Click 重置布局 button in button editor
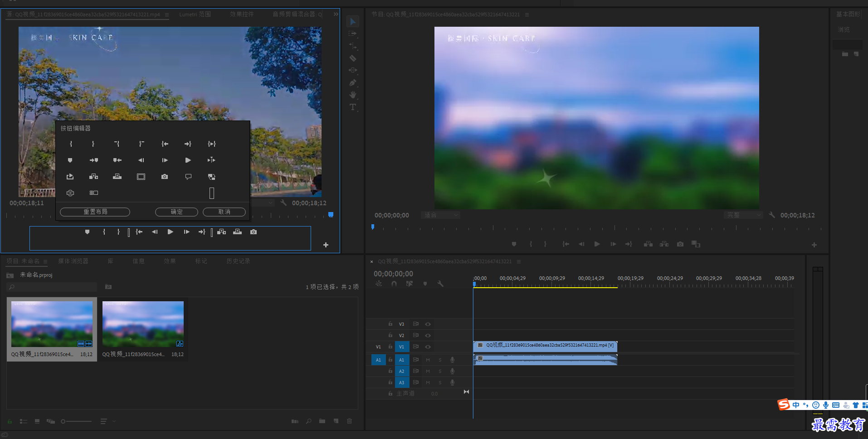 (95, 212)
